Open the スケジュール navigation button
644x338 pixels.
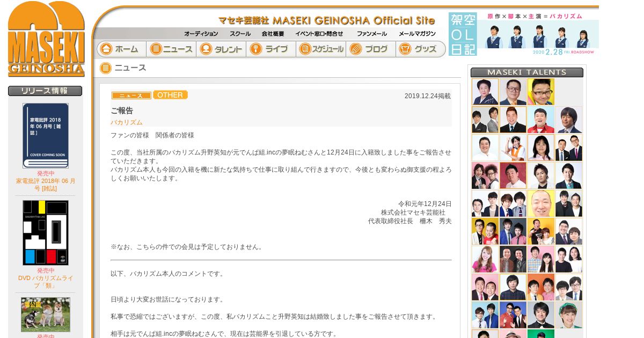[x=321, y=49]
